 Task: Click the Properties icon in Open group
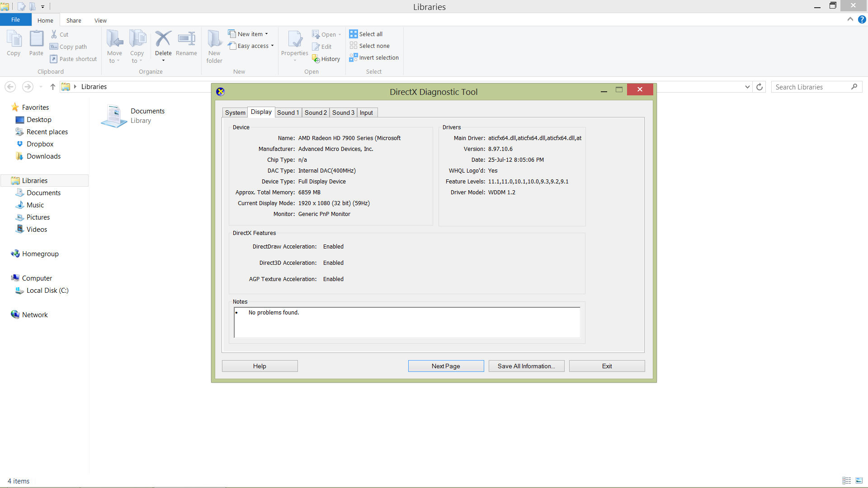point(295,39)
